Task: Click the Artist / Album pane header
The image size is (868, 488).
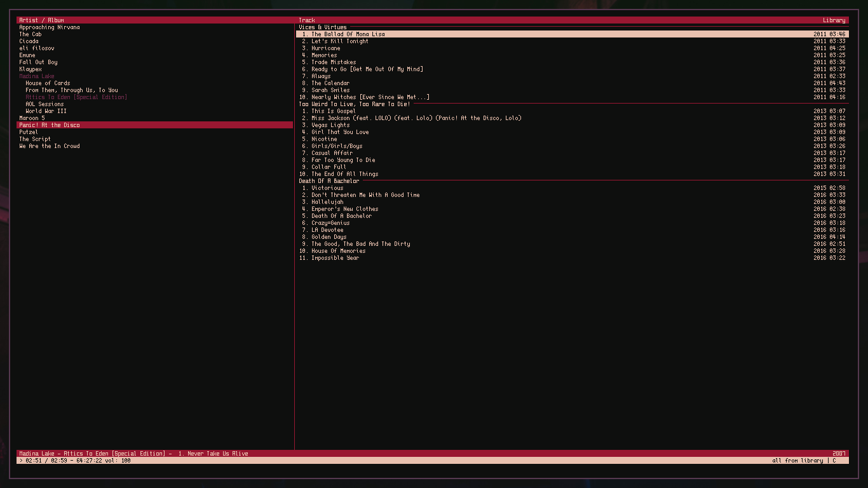Action: (39, 20)
